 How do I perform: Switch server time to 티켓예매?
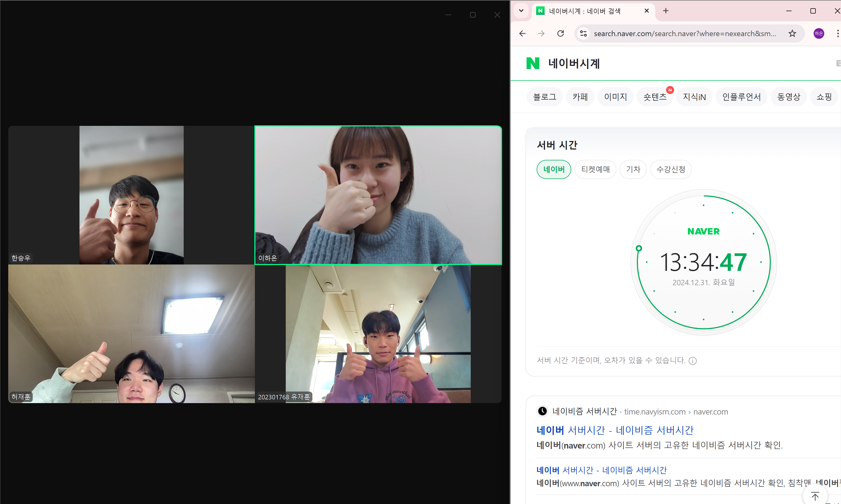coord(595,169)
